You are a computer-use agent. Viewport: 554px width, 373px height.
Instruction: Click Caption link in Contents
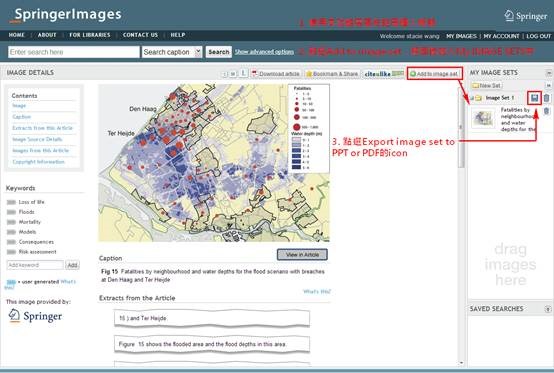[22, 117]
